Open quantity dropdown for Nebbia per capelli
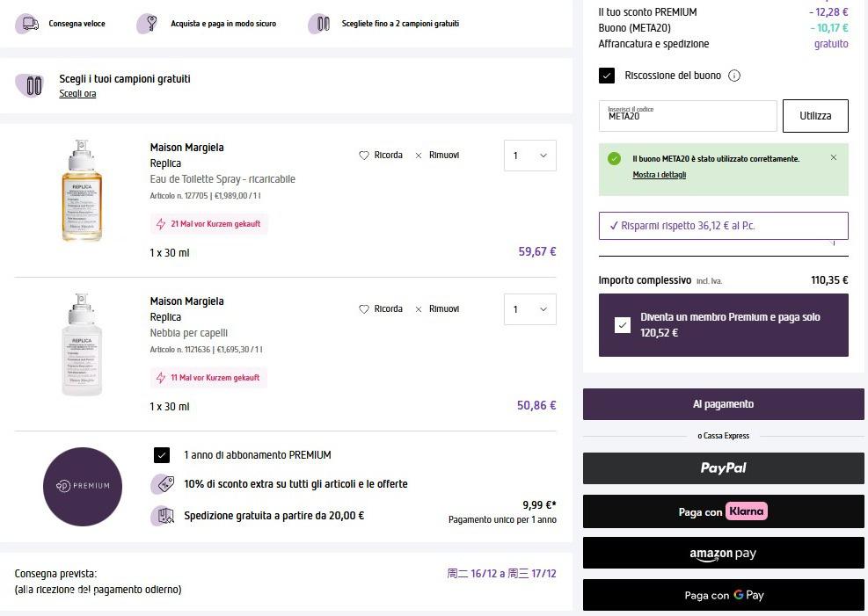 coord(529,309)
